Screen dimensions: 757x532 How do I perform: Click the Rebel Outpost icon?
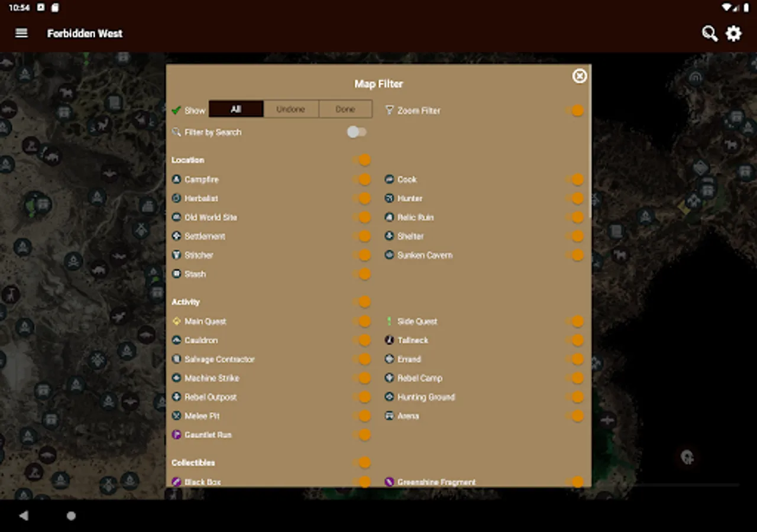pyautogui.click(x=176, y=397)
